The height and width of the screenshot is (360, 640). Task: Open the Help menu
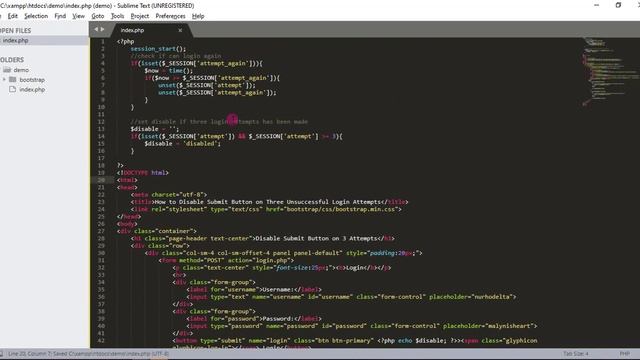point(198,16)
